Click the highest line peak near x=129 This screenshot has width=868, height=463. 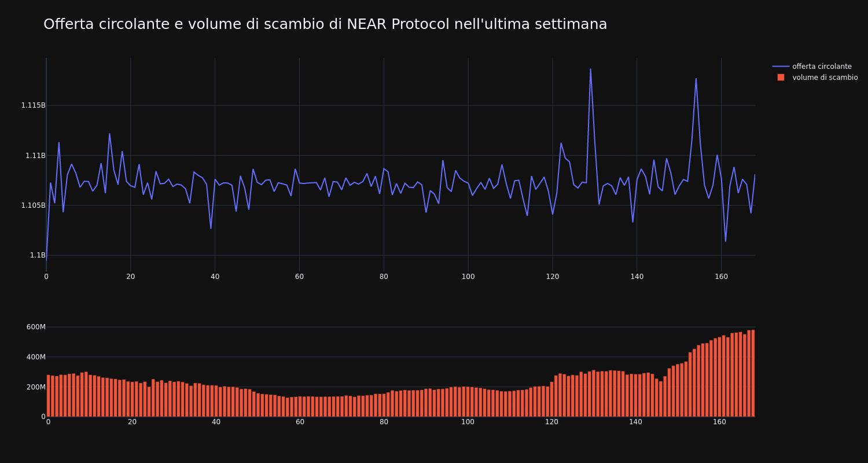pos(590,69)
